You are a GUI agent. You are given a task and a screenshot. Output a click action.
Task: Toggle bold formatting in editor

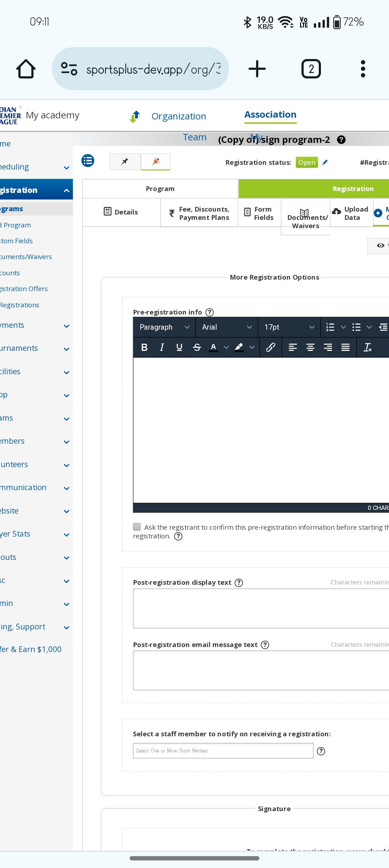point(144,347)
